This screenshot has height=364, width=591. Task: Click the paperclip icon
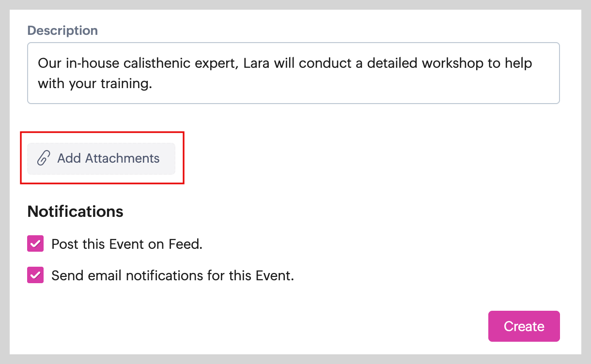[44, 158]
